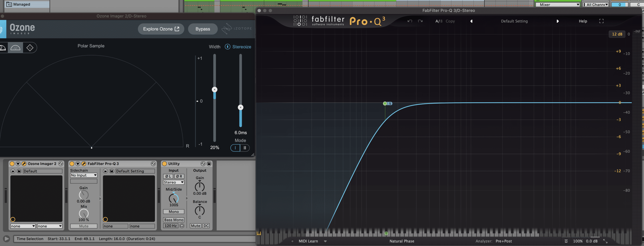Open 12 dB display range menu
The height and width of the screenshot is (246, 644).
(x=617, y=34)
